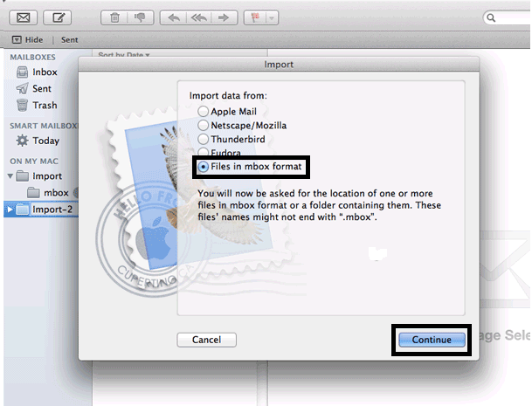Click the Reply arrow icon
The width and height of the screenshot is (532, 406).
coord(173,17)
